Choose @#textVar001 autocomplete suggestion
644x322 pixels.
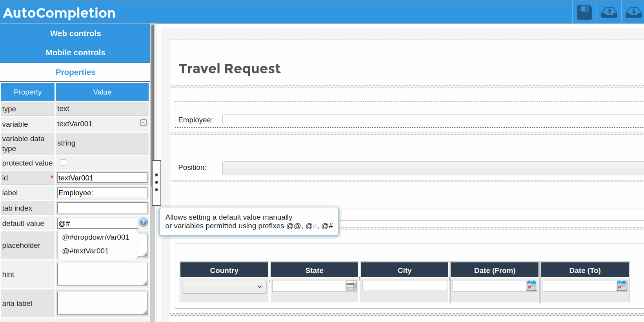click(86, 251)
